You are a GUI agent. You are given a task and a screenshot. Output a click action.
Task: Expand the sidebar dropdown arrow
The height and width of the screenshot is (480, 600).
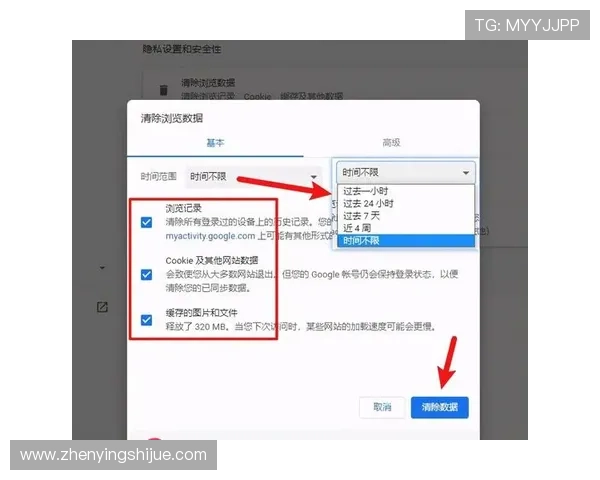click(102, 268)
